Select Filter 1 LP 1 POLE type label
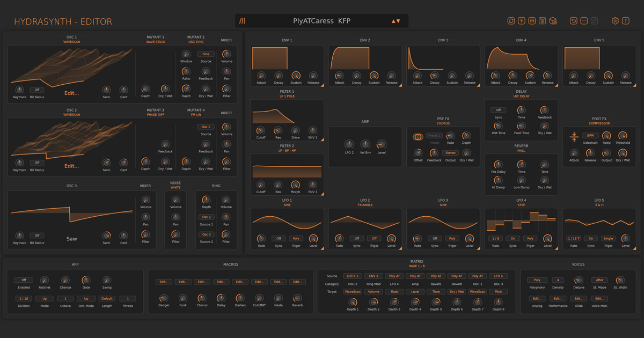This screenshot has height=338, width=644. coord(287,95)
